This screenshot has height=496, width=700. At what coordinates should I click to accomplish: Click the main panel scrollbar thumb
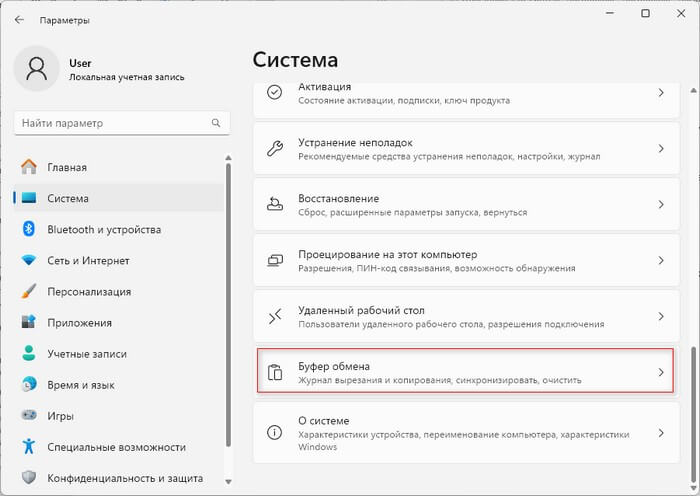[x=693, y=412]
